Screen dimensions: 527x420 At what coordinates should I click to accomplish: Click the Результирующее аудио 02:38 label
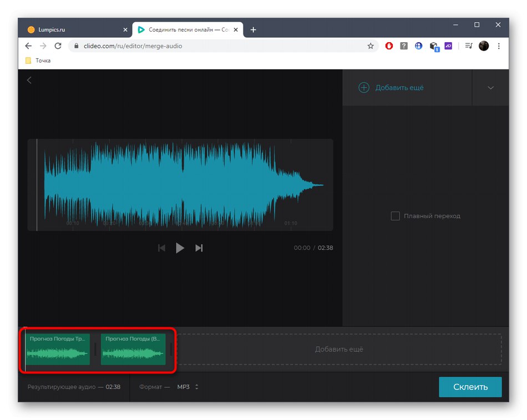(x=74, y=387)
